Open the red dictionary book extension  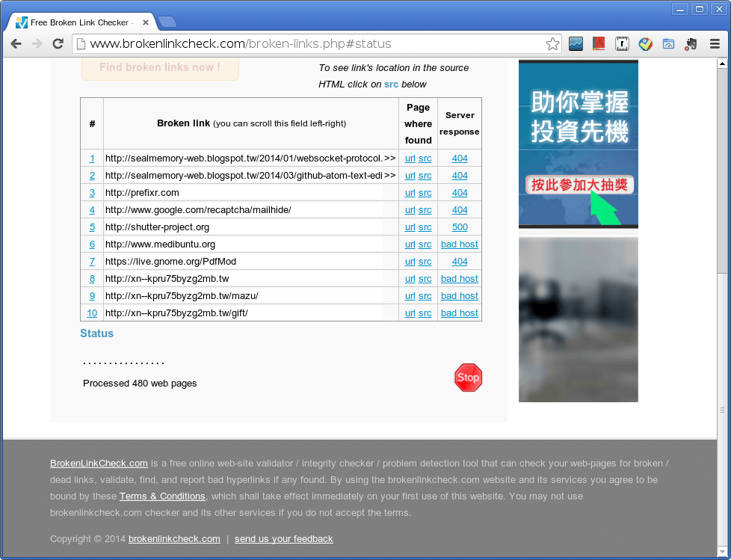[x=599, y=44]
